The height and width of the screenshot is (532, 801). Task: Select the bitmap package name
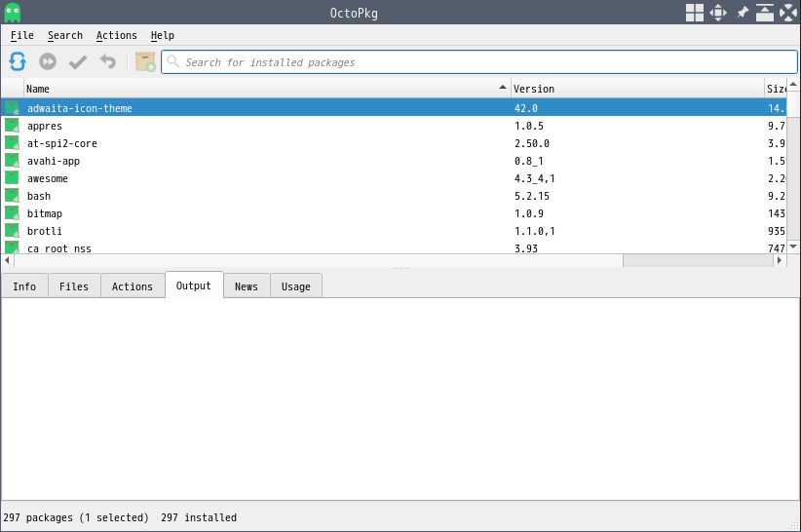coord(45,213)
